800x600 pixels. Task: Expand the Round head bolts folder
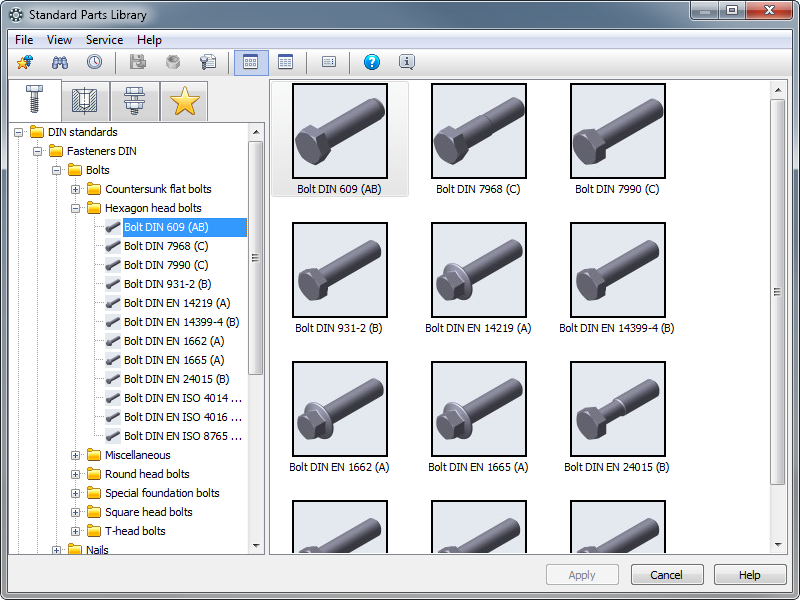(x=77, y=474)
